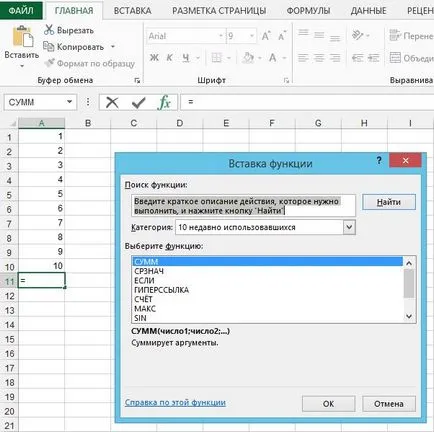Switch to the ДАННЫЕ tab
Screen dimensions: 434x432
coord(369,11)
